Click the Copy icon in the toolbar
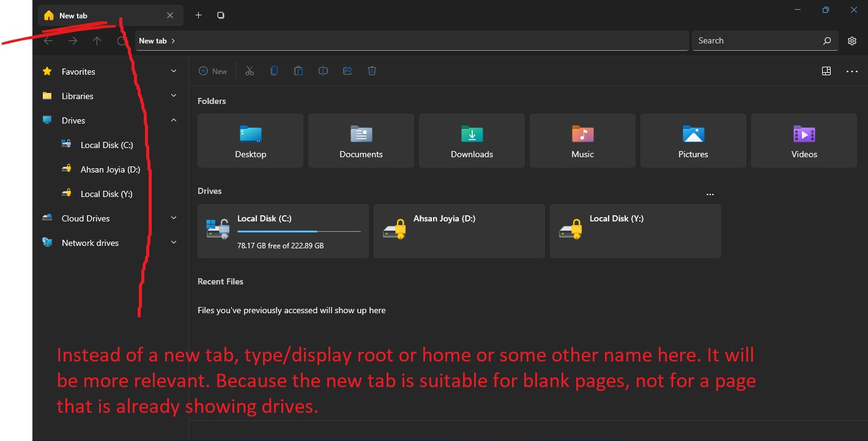The image size is (868, 441). [274, 70]
